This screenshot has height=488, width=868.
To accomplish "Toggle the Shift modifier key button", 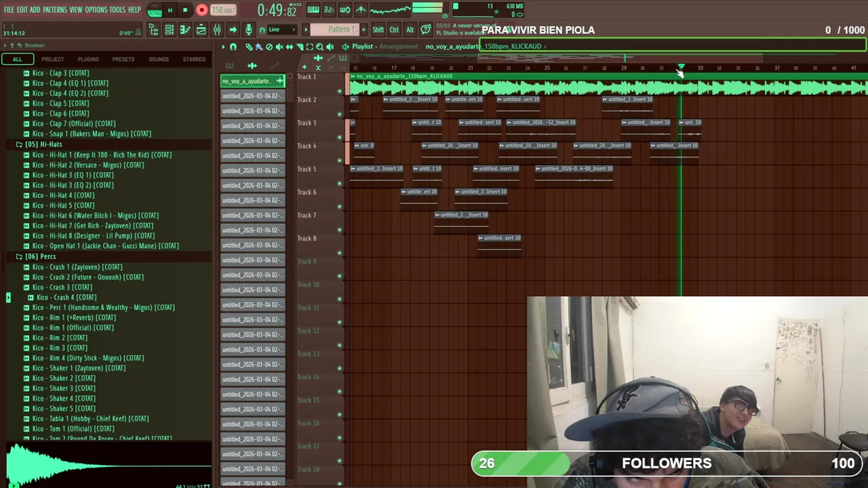I will tap(378, 29).
